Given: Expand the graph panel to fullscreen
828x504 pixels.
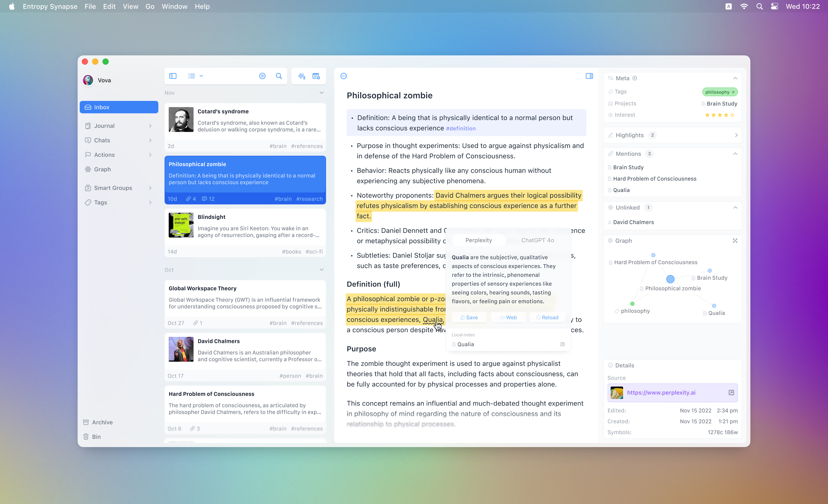Looking at the screenshot, I should click(735, 241).
